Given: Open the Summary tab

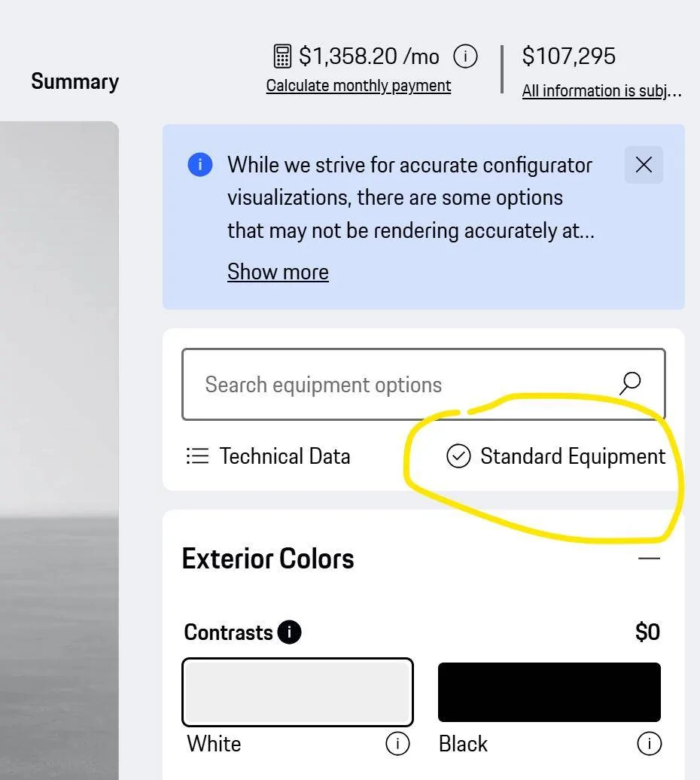Looking at the screenshot, I should click(75, 82).
